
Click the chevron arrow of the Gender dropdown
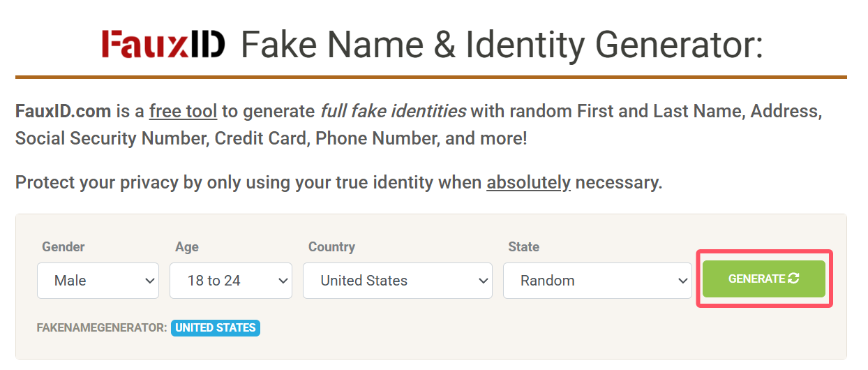(149, 281)
